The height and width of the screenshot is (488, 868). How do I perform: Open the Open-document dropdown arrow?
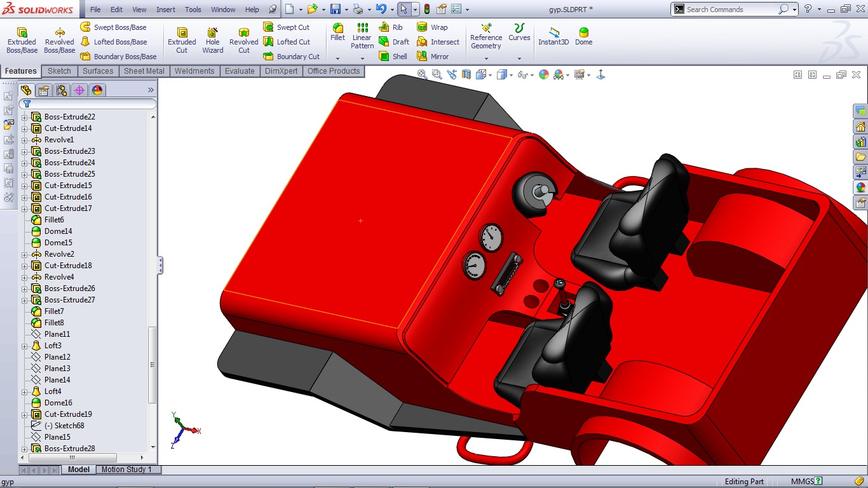pyautogui.click(x=323, y=10)
